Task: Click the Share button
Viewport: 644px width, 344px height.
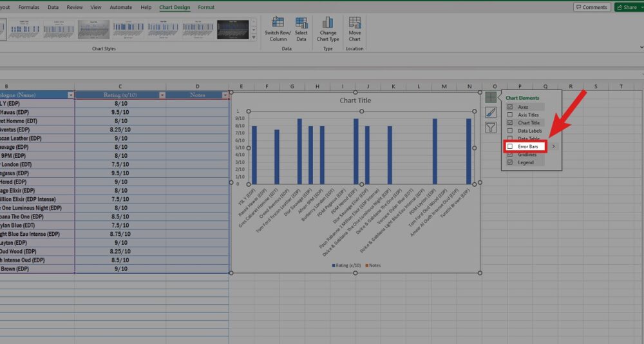Action: tap(627, 7)
